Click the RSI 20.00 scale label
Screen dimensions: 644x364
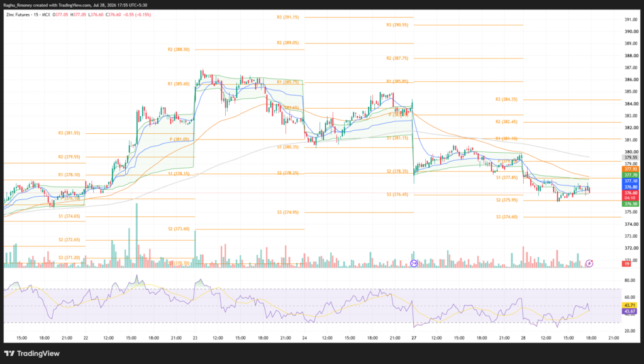(630, 331)
